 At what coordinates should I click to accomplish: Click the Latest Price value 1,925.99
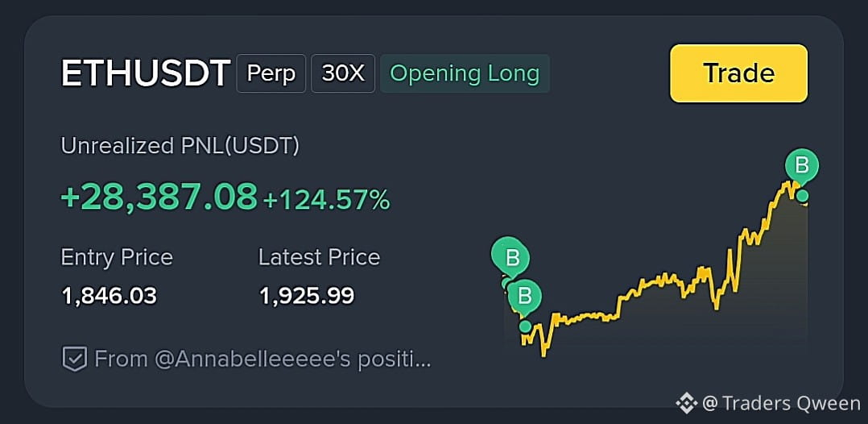pyautogui.click(x=307, y=296)
